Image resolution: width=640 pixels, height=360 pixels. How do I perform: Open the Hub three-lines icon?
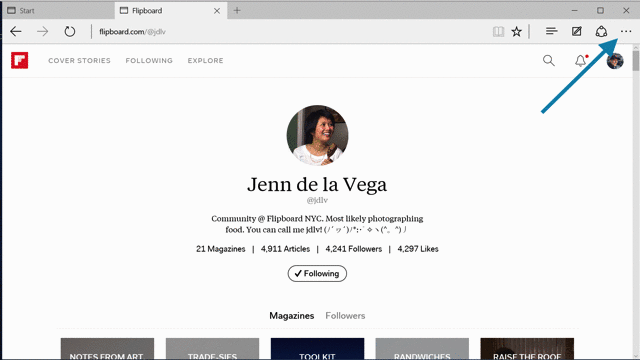(x=551, y=31)
